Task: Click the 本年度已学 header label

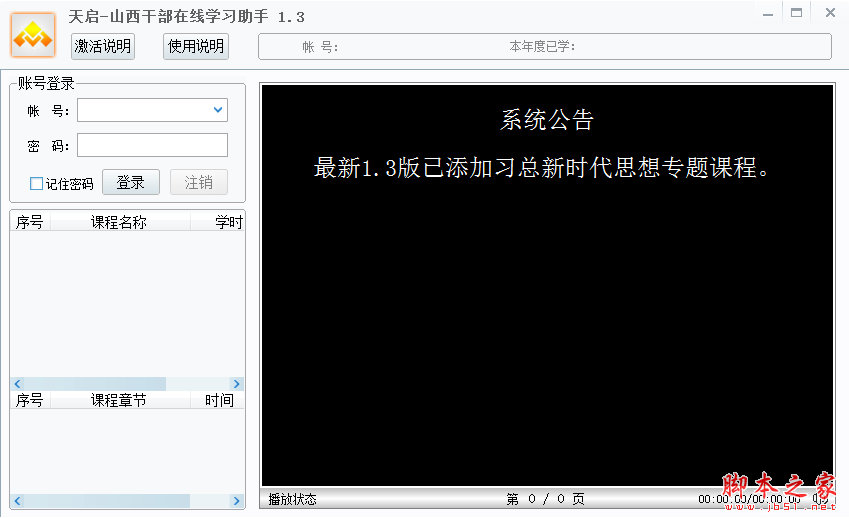Action: pos(542,47)
